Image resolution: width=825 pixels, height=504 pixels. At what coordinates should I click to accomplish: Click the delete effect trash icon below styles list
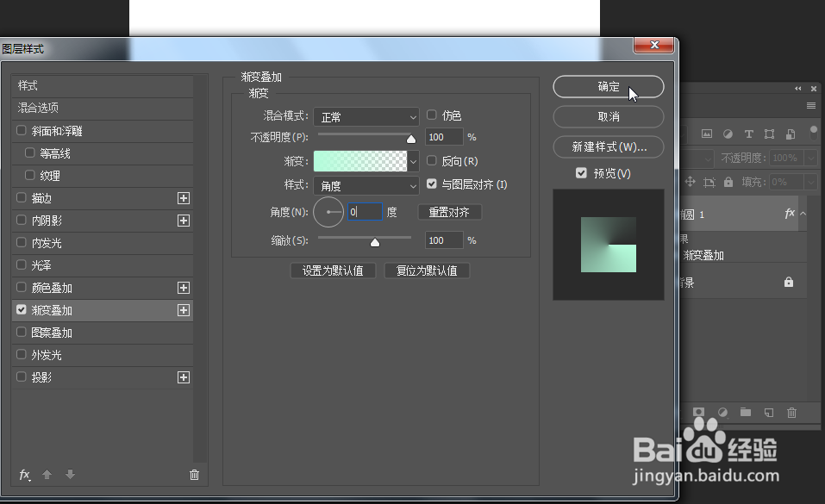click(194, 475)
